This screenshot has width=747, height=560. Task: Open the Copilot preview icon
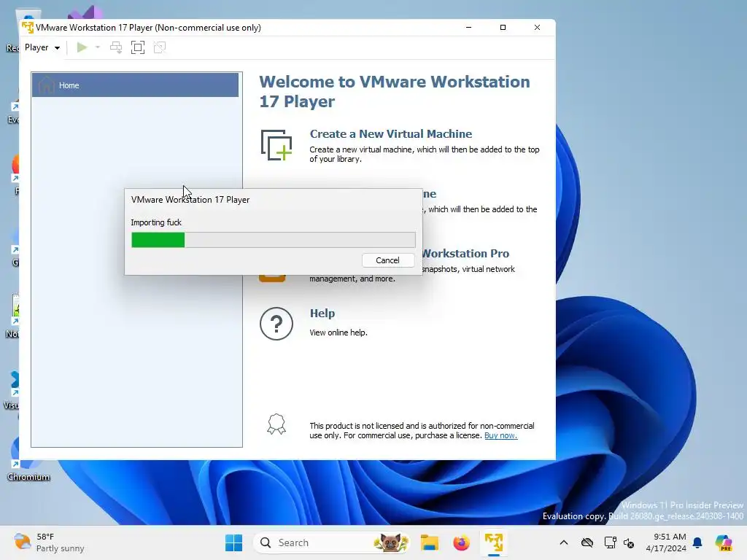click(x=724, y=542)
